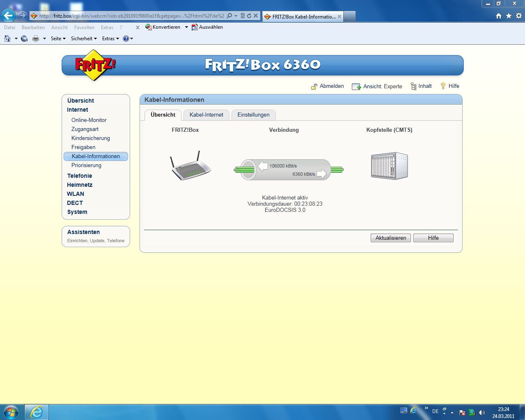Screen dimensions: 525x420
Task: Click the Home icon in command bar
Action: pos(7,39)
